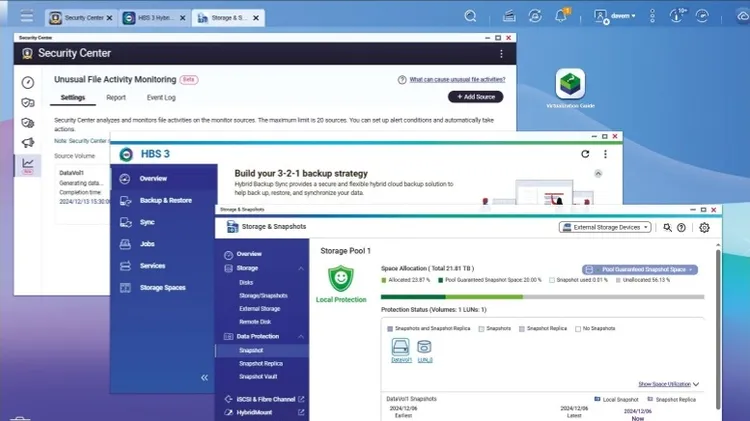Click the Add Source button
The width and height of the screenshot is (750, 421).
[x=475, y=97]
